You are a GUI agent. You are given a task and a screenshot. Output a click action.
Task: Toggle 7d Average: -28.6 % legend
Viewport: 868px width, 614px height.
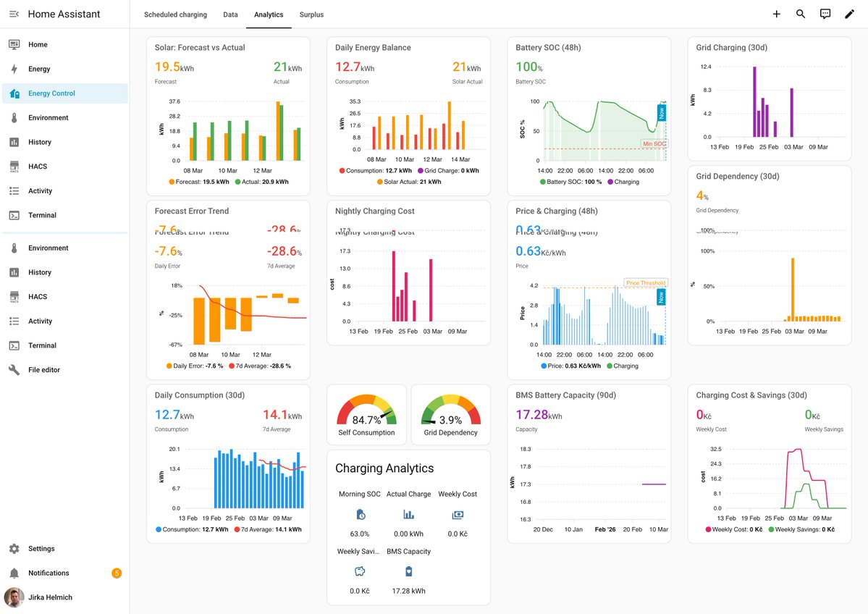pos(260,366)
